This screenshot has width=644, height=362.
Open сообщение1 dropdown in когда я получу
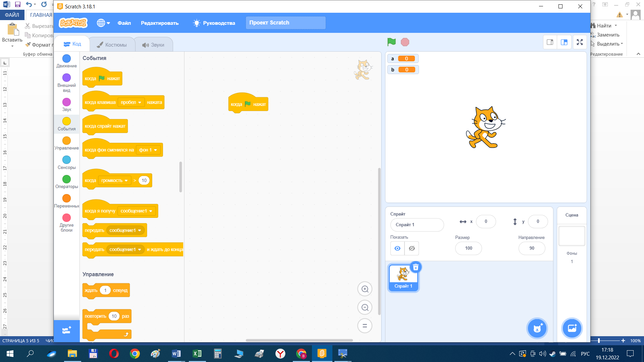click(x=137, y=211)
